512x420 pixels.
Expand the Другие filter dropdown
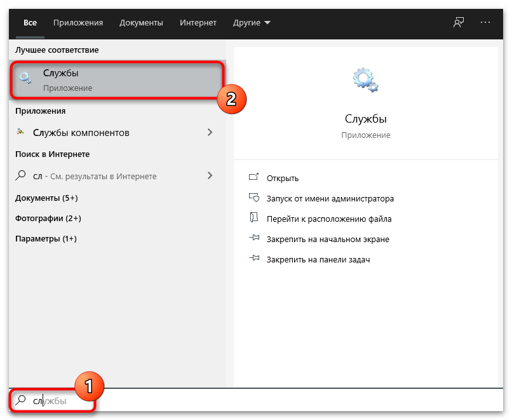click(252, 23)
